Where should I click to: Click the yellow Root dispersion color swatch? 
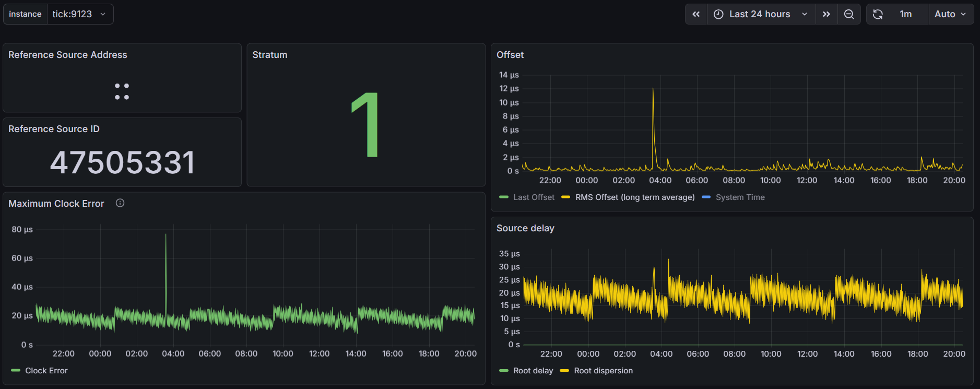click(564, 371)
